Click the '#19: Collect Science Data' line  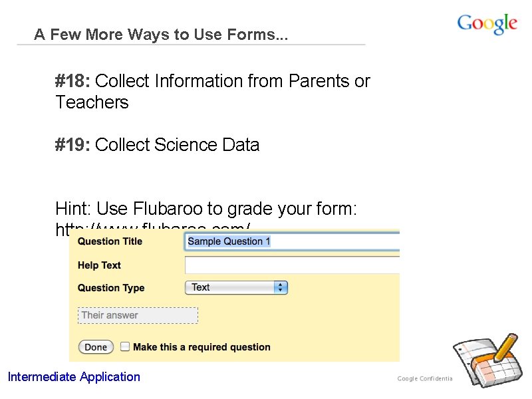tap(157, 145)
